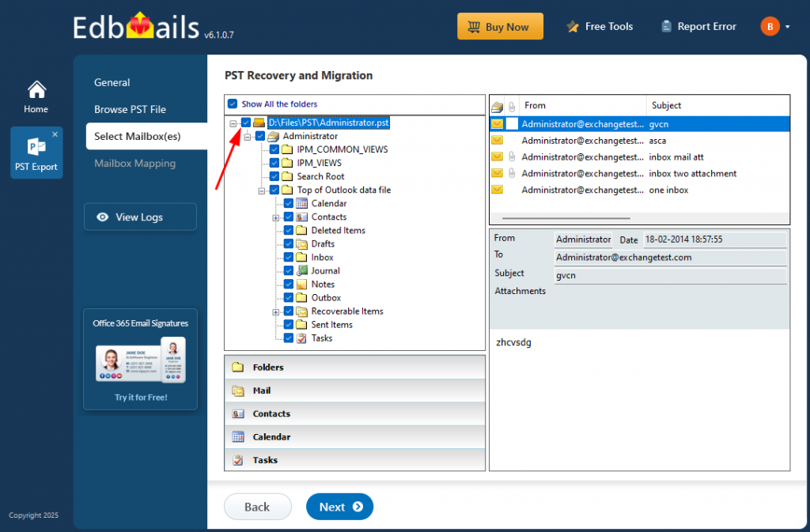Click the envelope icon on the asca row
Image resolution: width=810 pixels, height=532 pixels.
(497, 141)
